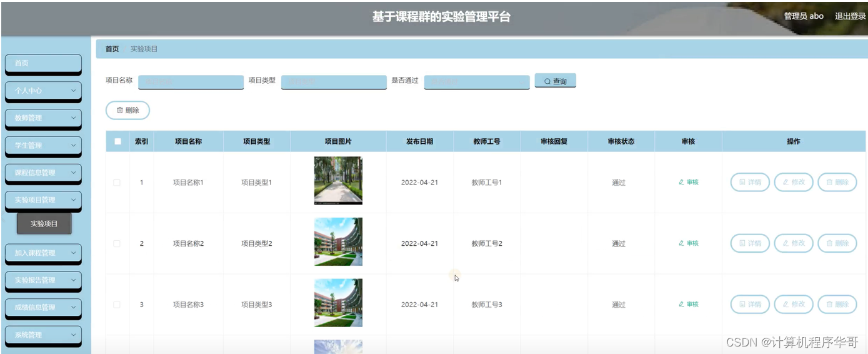Click the pencil 审核 icon for 项目名称2

(681, 243)
